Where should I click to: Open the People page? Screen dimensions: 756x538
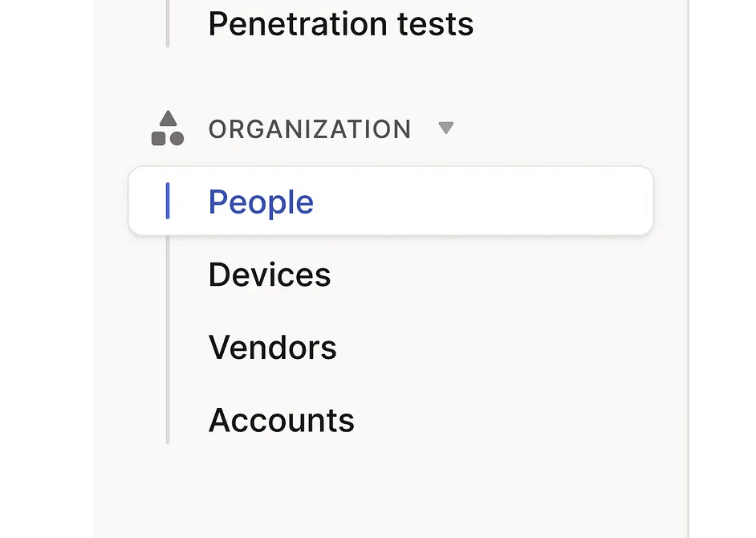coord(261,202)
